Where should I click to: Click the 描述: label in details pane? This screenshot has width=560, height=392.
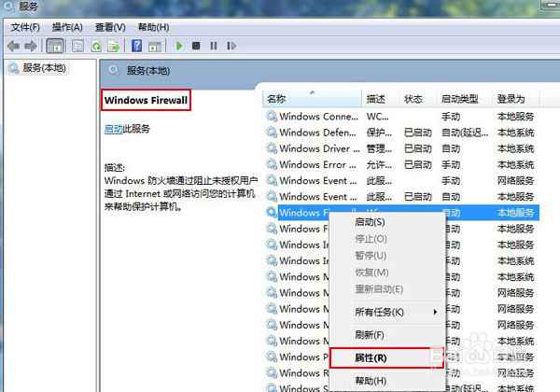[115, 167]
